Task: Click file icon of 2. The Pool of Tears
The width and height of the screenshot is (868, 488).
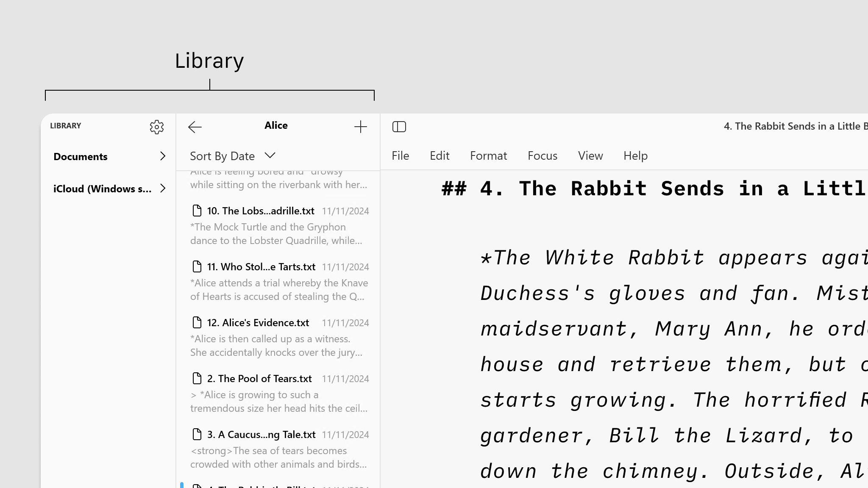Action: (x=197, y=378)
